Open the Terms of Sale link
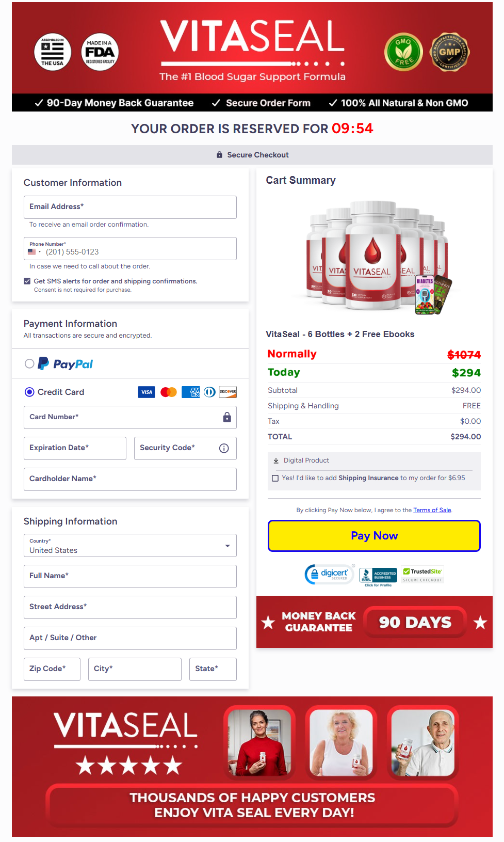Image resolution: width=504 pixels, height=842 pixels. coord(432,510)
